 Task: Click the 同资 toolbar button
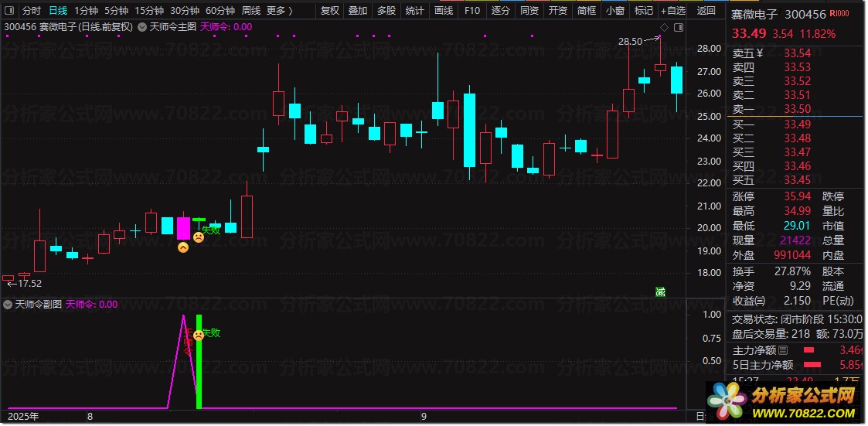click(529, 11)
